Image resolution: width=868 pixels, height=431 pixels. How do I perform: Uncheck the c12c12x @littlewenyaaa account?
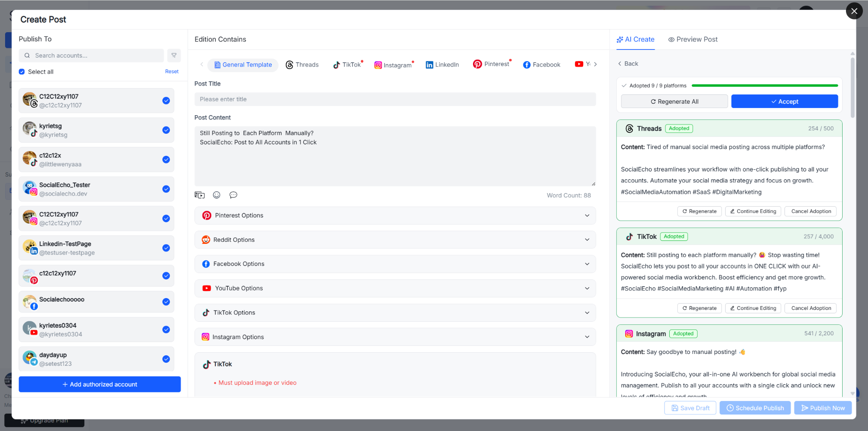[166, 160]
